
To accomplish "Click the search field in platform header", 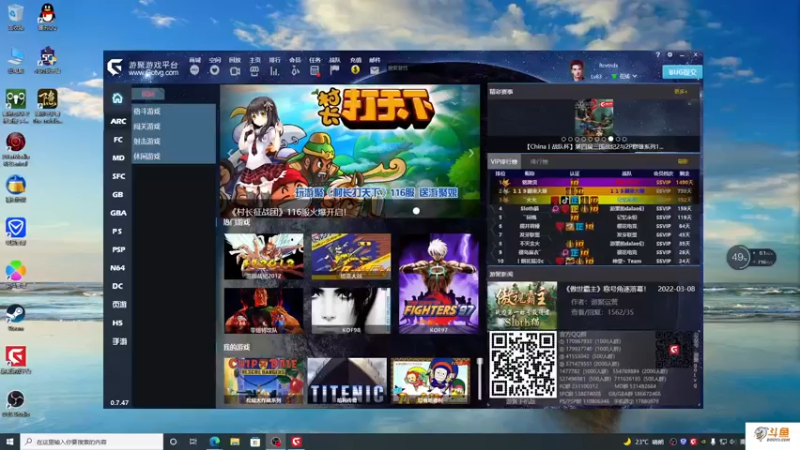I will (x=423, y=68).
